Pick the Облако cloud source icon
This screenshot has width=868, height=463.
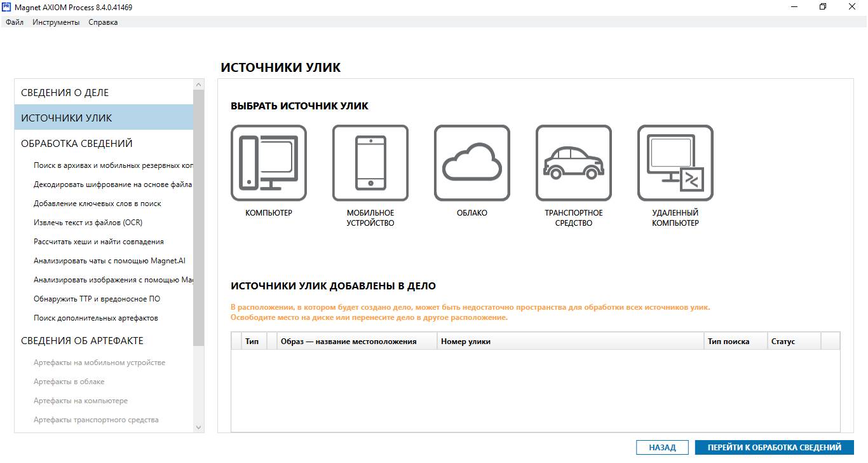(472, 163)
